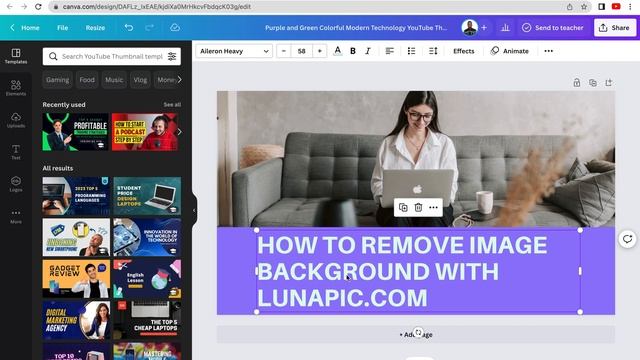This screenshot has height=360, width=640.
Task: Choose the Student Price Design Laptops template
Action: tap(147, 196)
